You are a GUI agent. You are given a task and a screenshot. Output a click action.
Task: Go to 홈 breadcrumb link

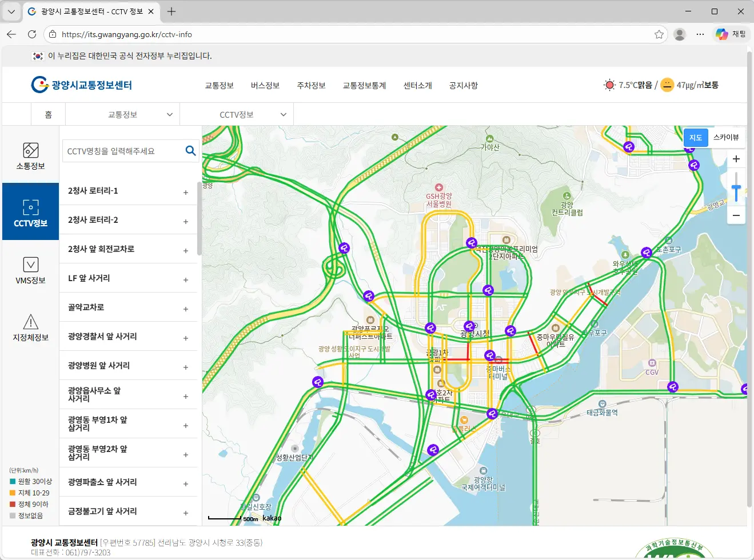coord(49,114)
